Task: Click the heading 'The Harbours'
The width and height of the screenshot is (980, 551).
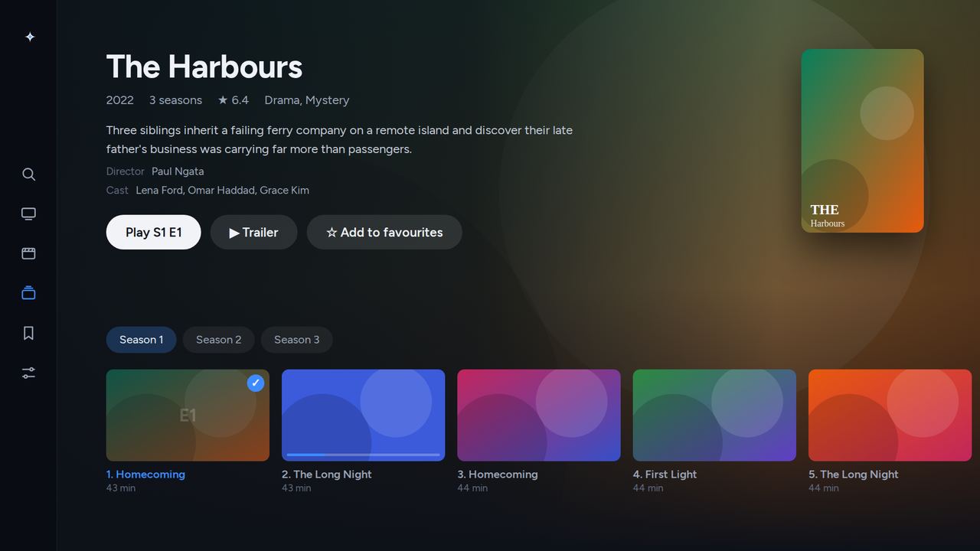Action: tap(204, 67)
